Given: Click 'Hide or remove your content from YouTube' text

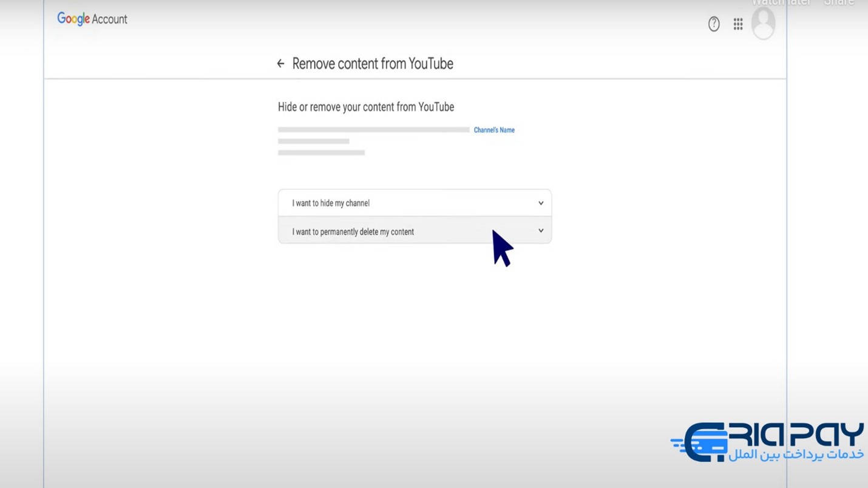Looking at the screenshot, I should 366,107.
